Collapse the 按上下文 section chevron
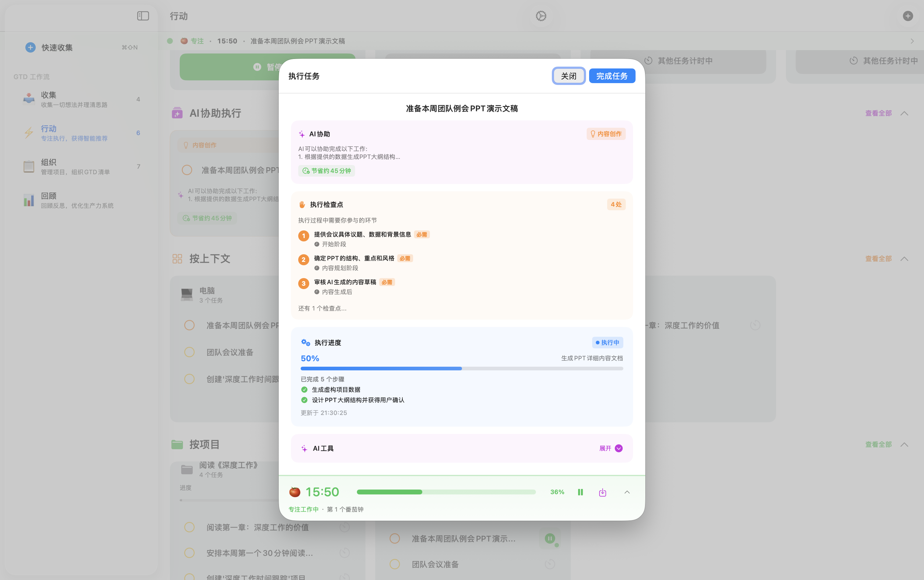 pyautogui.click(x=904, y=259)
